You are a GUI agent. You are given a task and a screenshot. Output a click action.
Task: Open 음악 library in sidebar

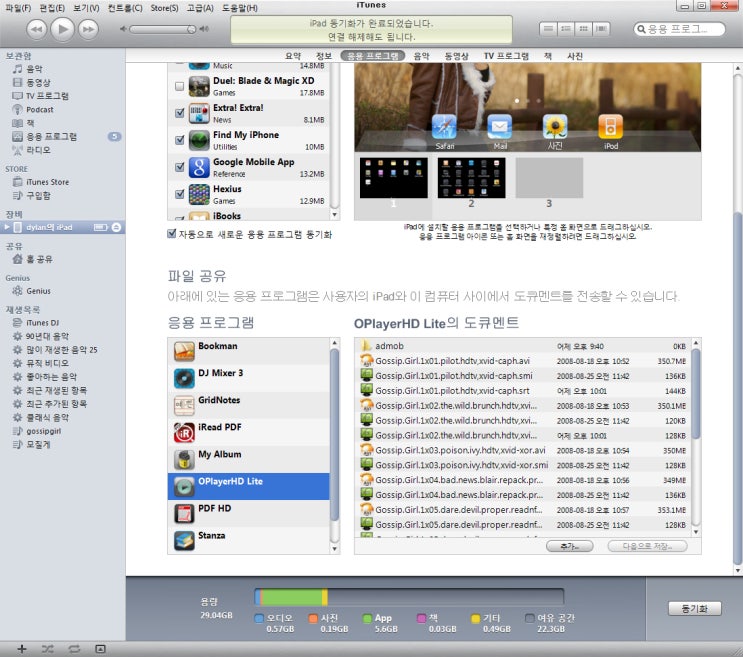point(34,69)
